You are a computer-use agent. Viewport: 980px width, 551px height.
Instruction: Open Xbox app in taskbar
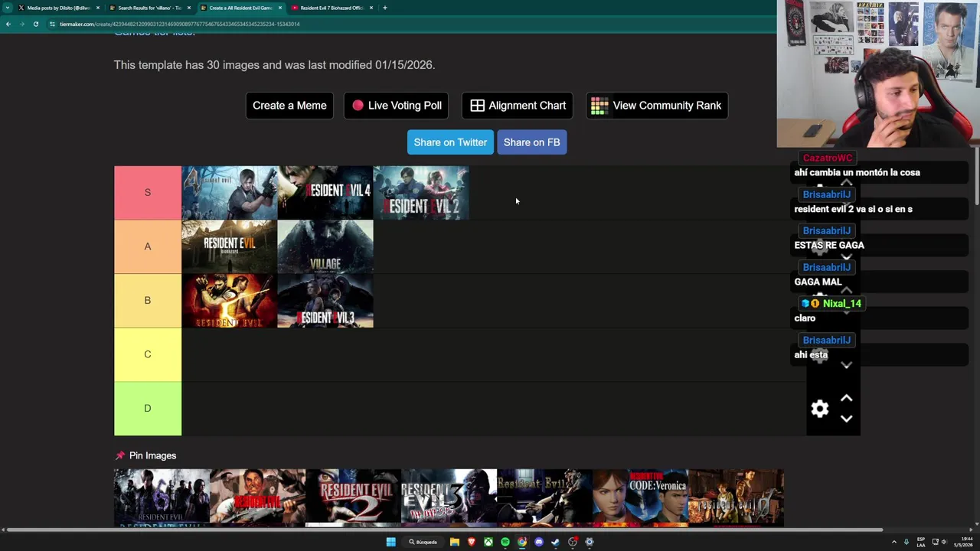click(x=488, y=542)
